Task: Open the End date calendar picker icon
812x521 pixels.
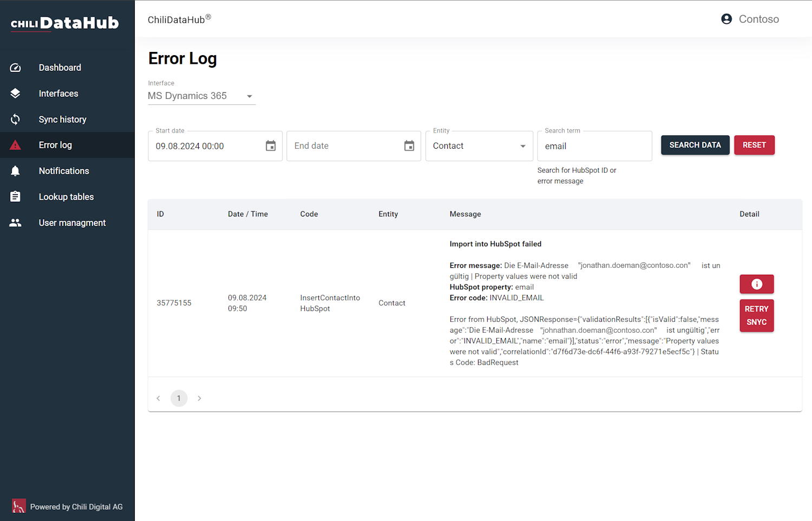Action: 409,146
